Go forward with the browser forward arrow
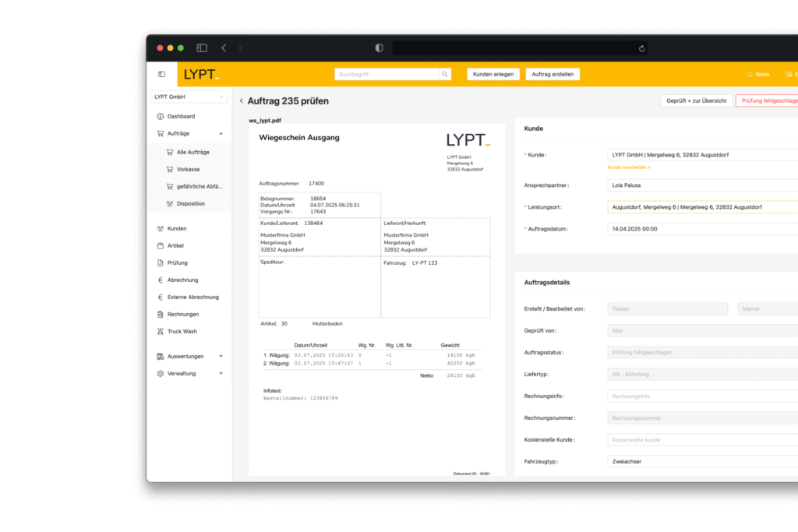798x532 pixels. 240,48
